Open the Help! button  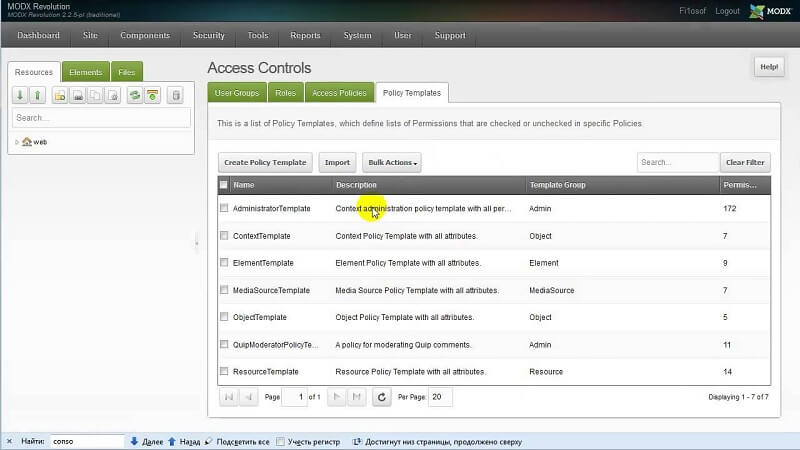click(x=769, y=67)
